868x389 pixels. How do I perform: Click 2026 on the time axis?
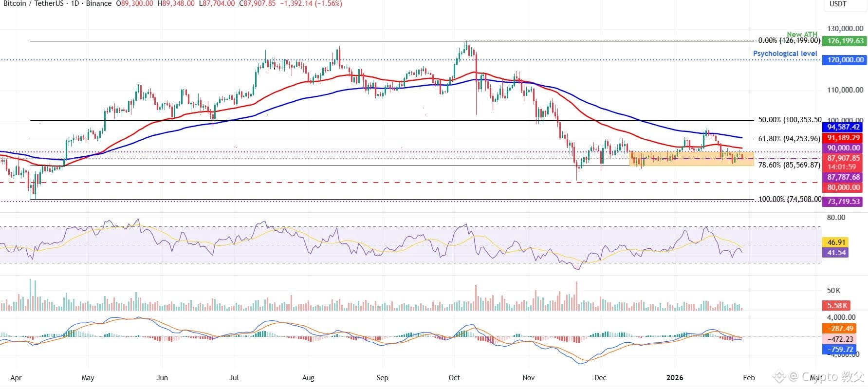click(x=675, y=378)
